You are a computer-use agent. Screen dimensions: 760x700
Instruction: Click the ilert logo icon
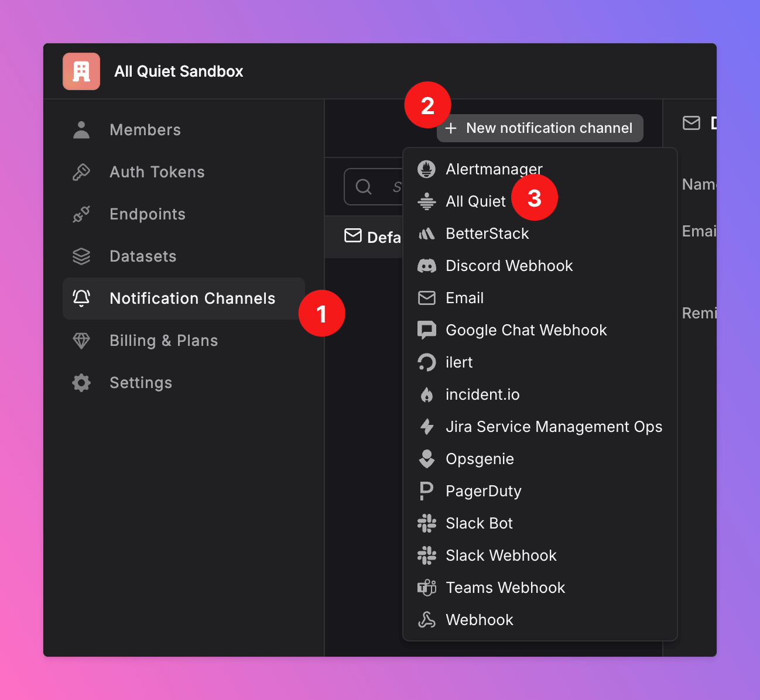click(427, 362)
